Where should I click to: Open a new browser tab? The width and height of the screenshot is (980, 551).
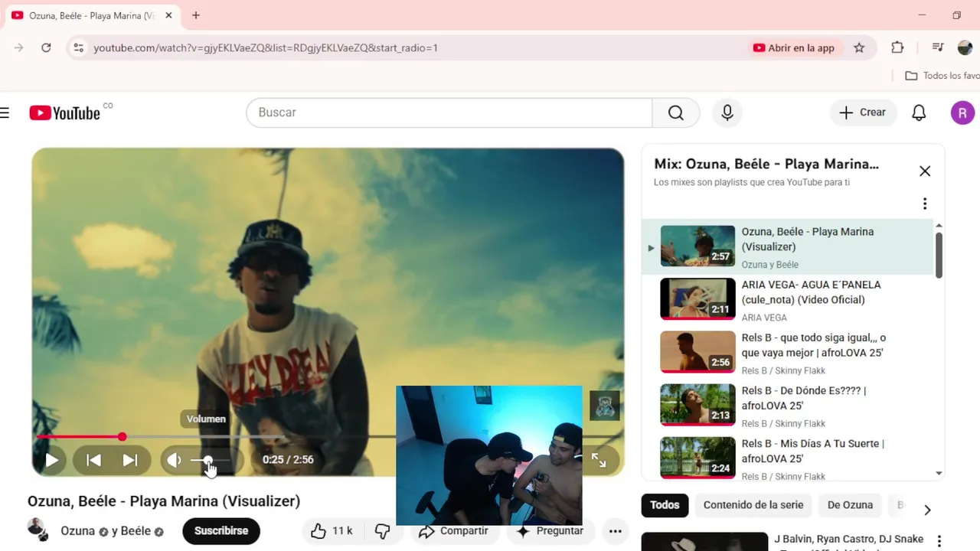[196, 15]
